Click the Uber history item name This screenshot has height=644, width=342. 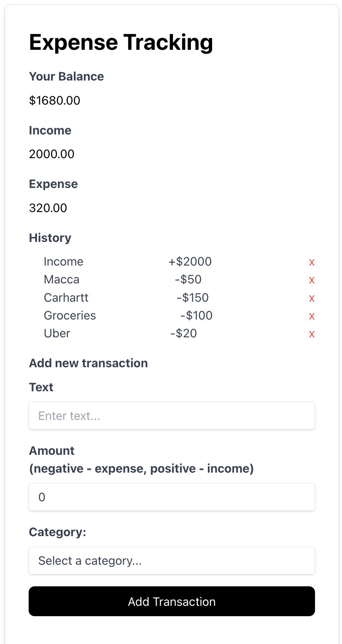[x=57, y=333]
